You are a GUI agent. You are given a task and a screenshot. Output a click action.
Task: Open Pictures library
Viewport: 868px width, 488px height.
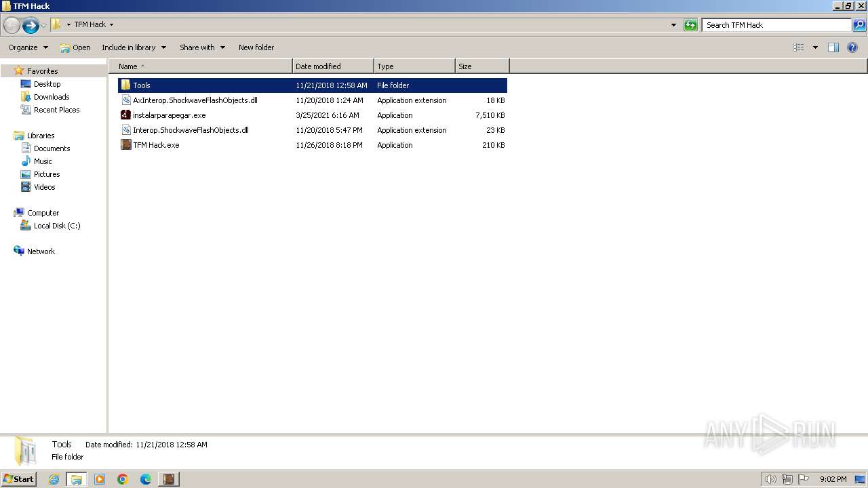(x=47, y=174)
